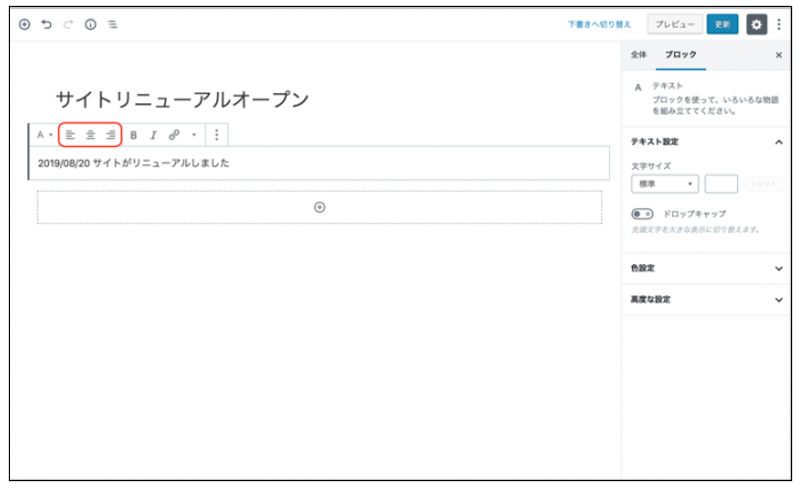The height and width of the screenshot is (489, 805).
Task: Switch to the 全体 tab
Action: pyautogui.click(x=639, y=55)
